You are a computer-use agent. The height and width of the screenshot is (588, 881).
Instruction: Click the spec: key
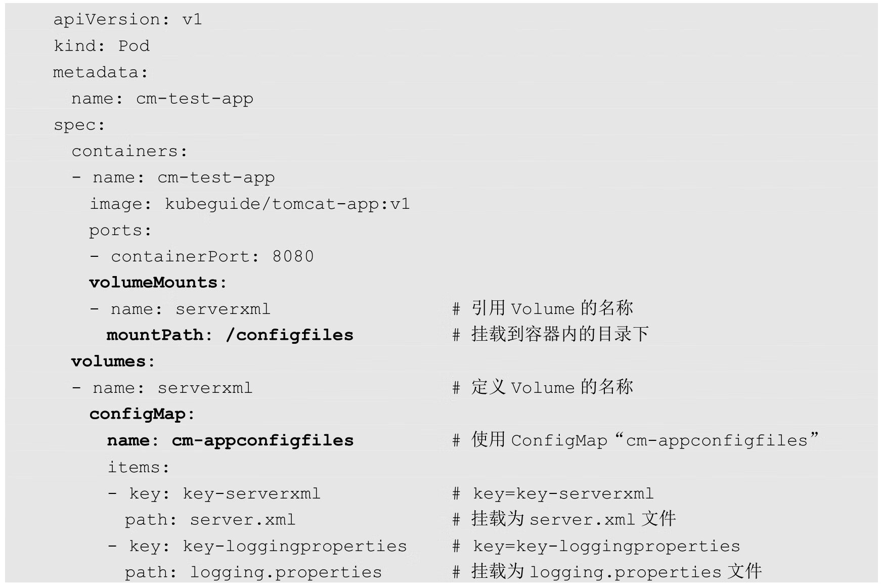pos(79,125)
